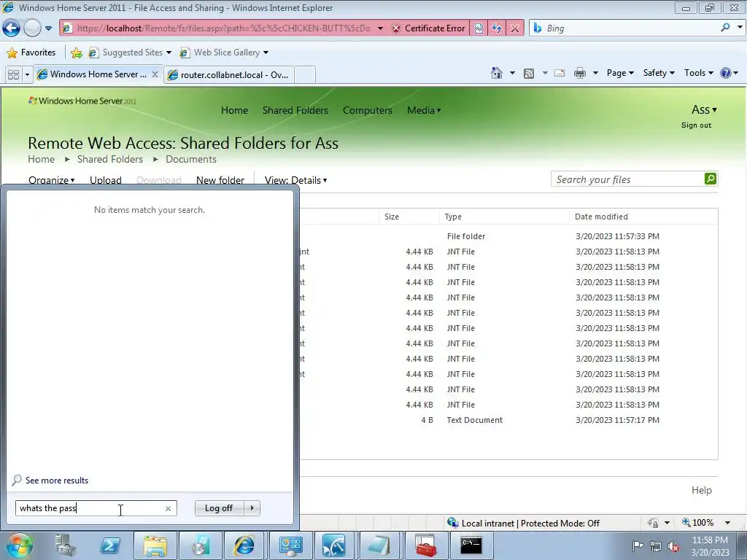Image resolution: width=747 pixels, height=560 pixels.
Task: Click the RSS feeds icon
Action: click(529, 73)
